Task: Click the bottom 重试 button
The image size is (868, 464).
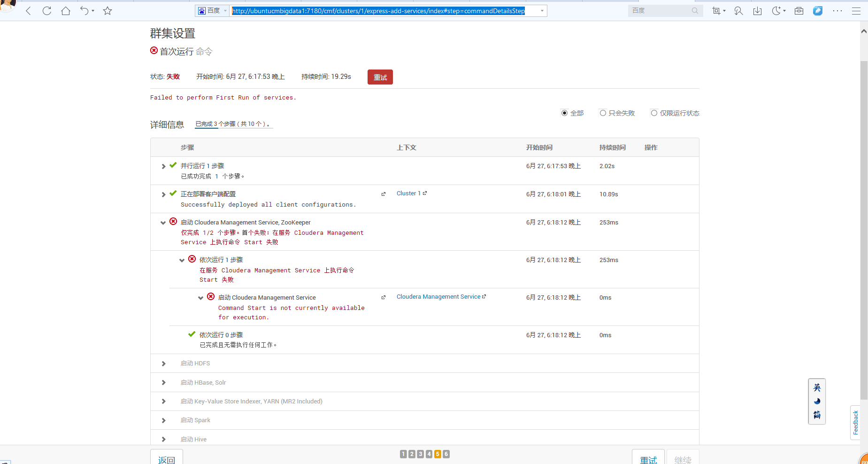Action: (x=648, y=457)
